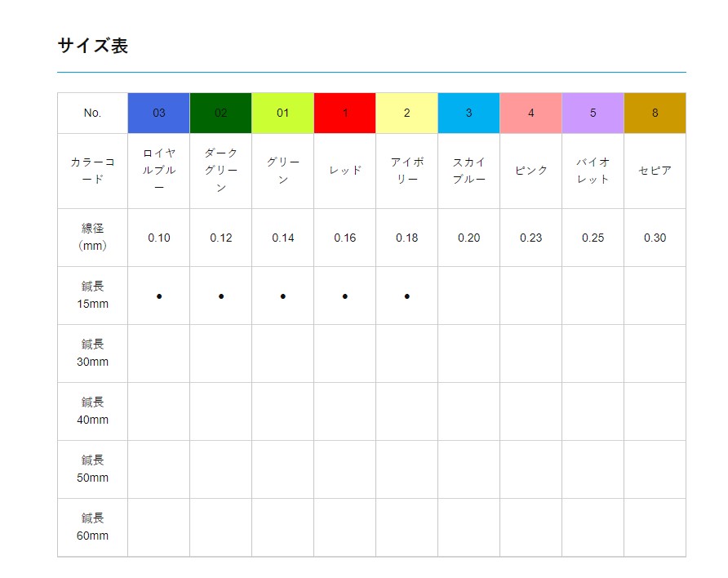The height and width of the screenshot is (578, 728).
Task: Click the red swatch numbered 1
Action: click(x=344, y=113)
